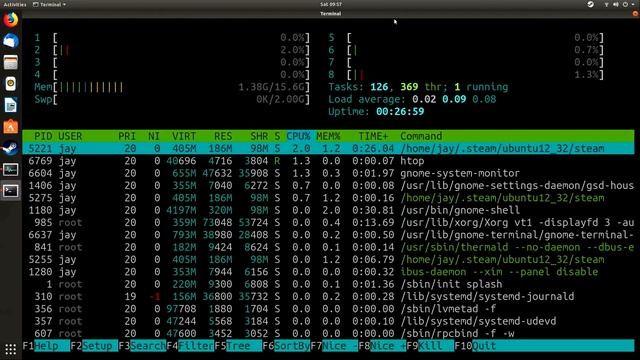Screen dimensions: 640x360
Task: Switch to System Monitor dock icon
Action: 11,169
